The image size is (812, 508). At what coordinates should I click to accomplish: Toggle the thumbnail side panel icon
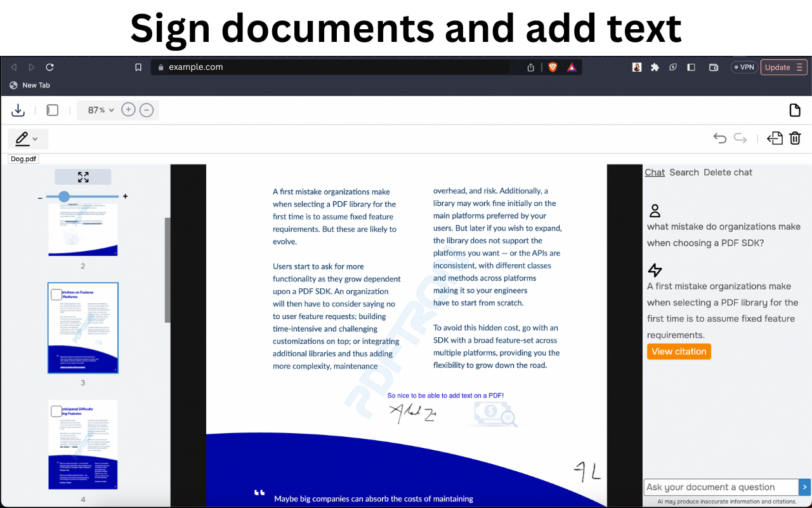53,110
